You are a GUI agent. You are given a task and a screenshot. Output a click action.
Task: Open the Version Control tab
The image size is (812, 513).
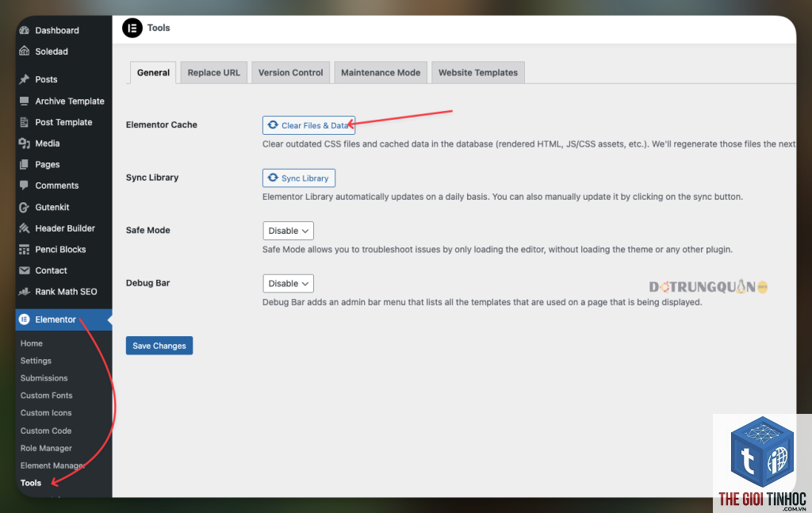coord(290,72)
